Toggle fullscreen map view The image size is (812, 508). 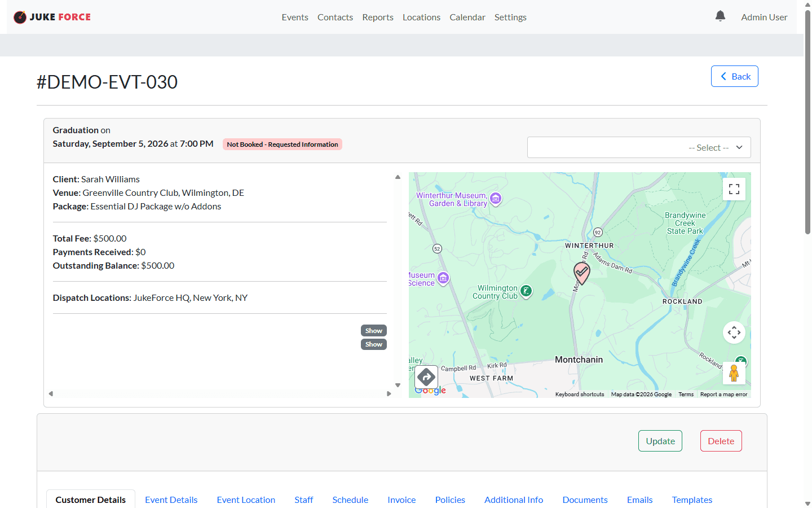point(734,189)
